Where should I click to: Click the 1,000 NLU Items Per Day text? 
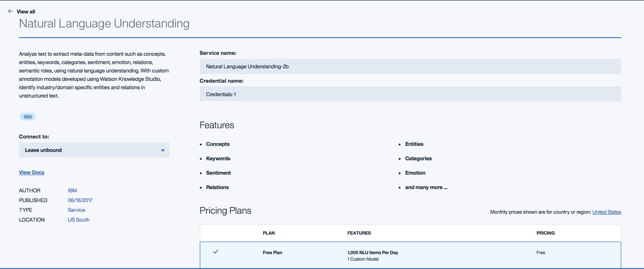372,253
